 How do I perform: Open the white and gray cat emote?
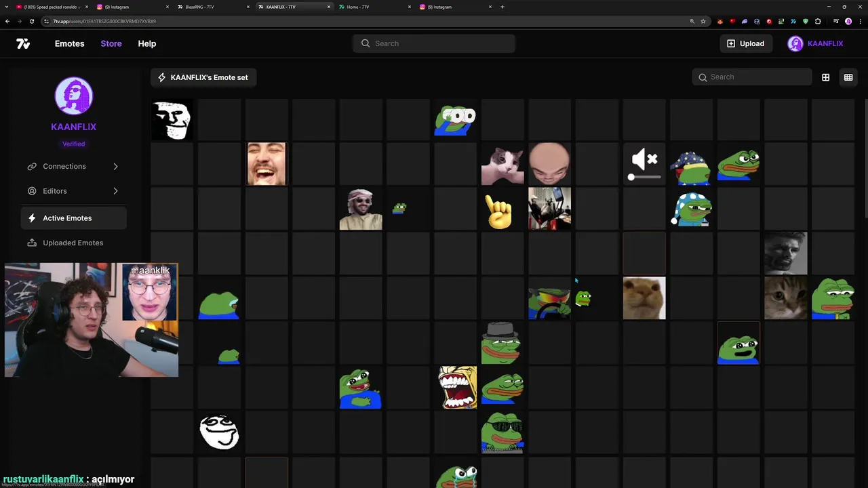tap(502, 166)
